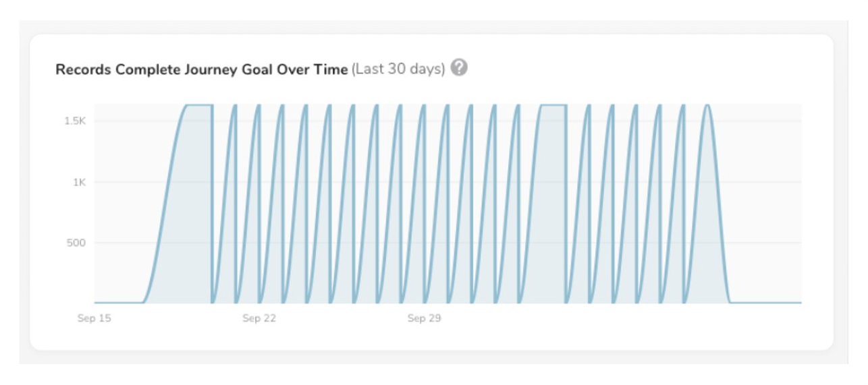Click the Sep 29 date label

coord(424,318)
